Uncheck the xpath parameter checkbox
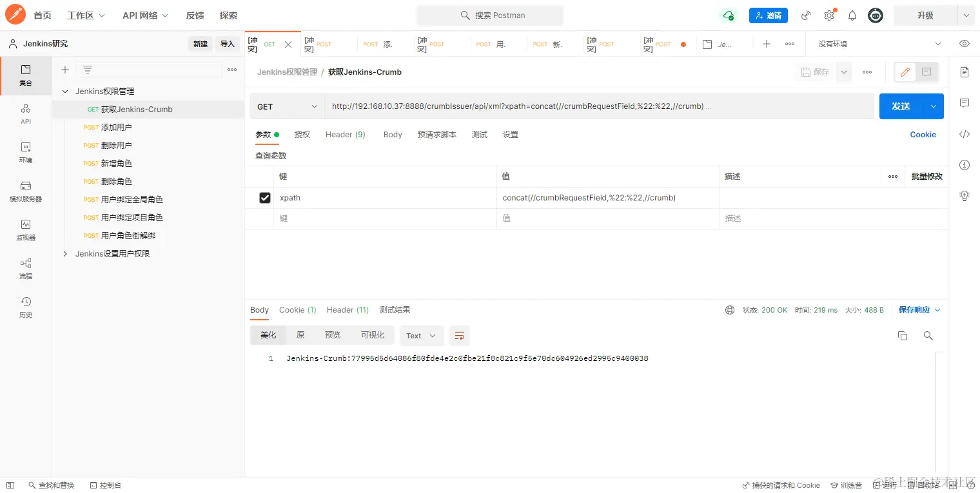Screen dimensions: 980x493 pyautogui.click(x=265, y=198)
